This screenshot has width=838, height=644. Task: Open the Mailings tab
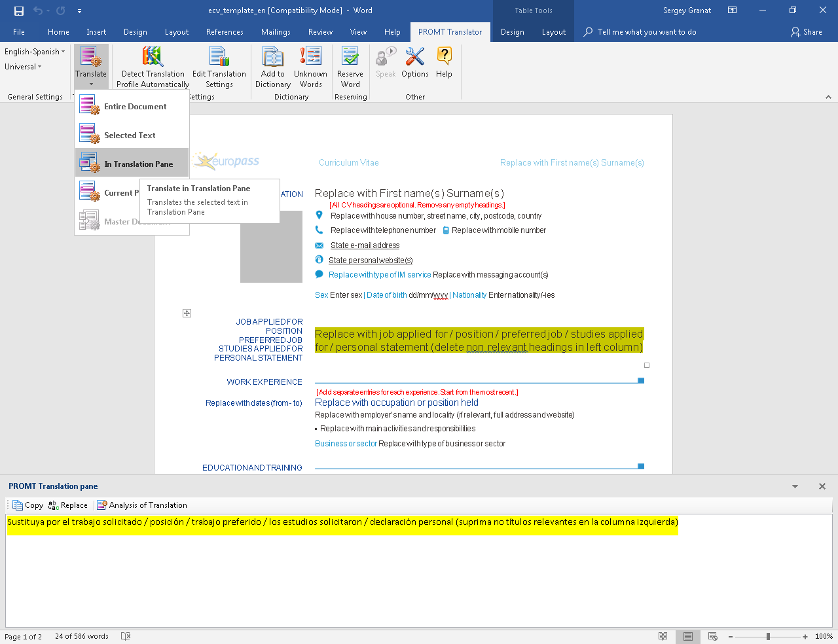click(x=276, y=31)
